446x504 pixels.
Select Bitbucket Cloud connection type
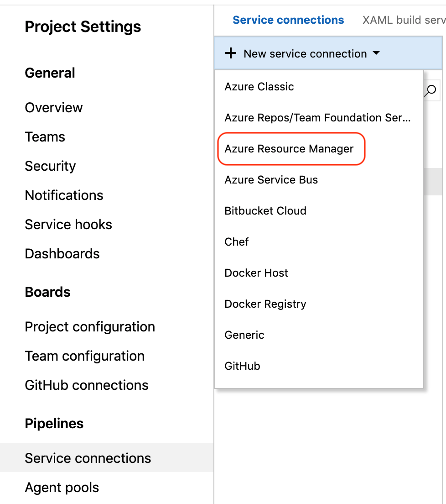265,211
